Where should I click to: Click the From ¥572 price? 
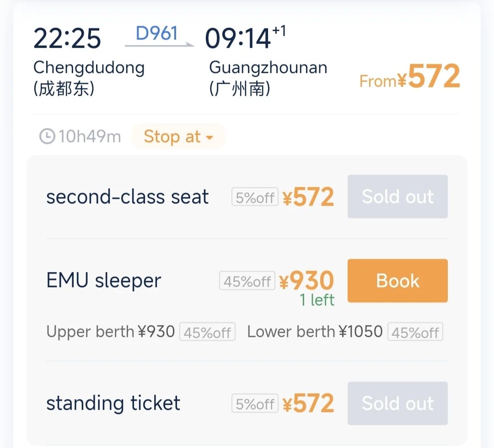[x=410, y=76]
